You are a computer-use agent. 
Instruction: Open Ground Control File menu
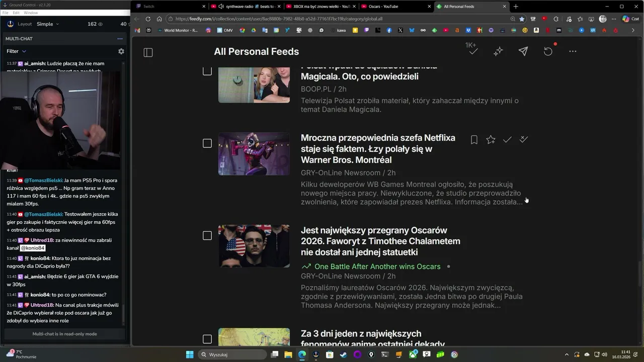click(5, 13)
